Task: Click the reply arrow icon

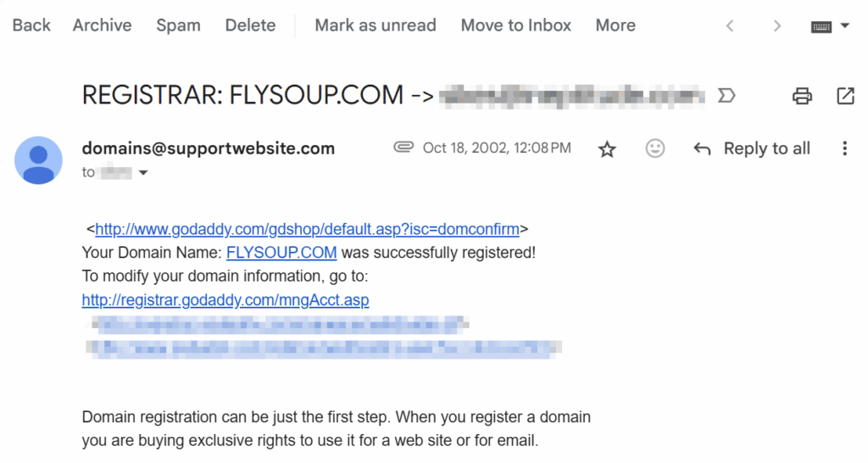Action: click(702, 148)
